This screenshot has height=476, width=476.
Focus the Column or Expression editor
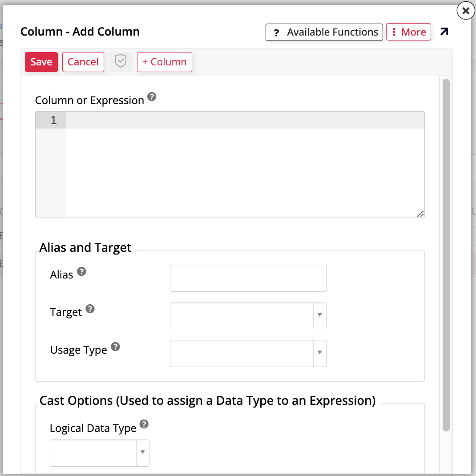[x=245, y=169]
